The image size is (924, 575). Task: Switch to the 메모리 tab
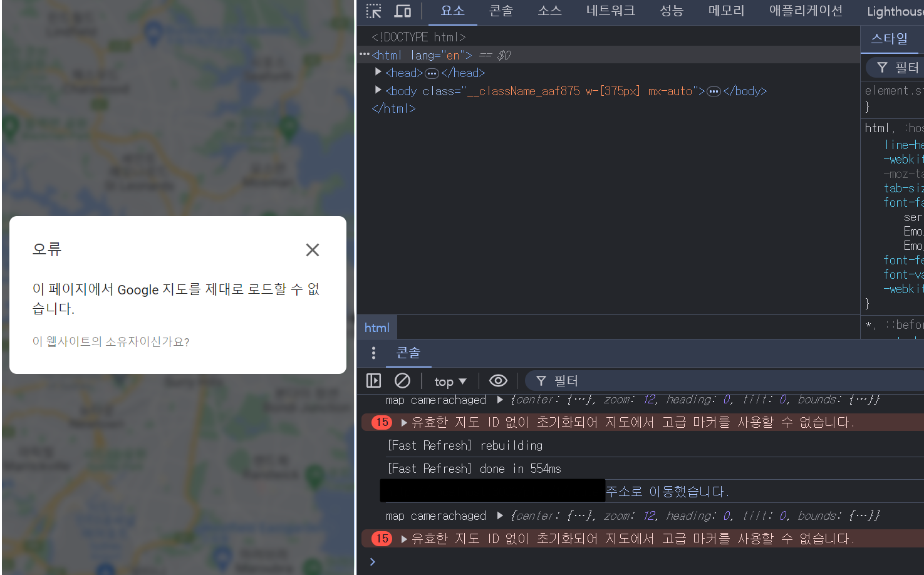(x=726, y=11)
